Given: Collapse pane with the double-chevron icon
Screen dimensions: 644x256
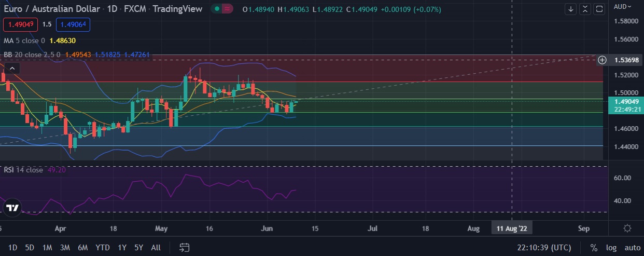Looking at the screenshot, I should [585, 9].
